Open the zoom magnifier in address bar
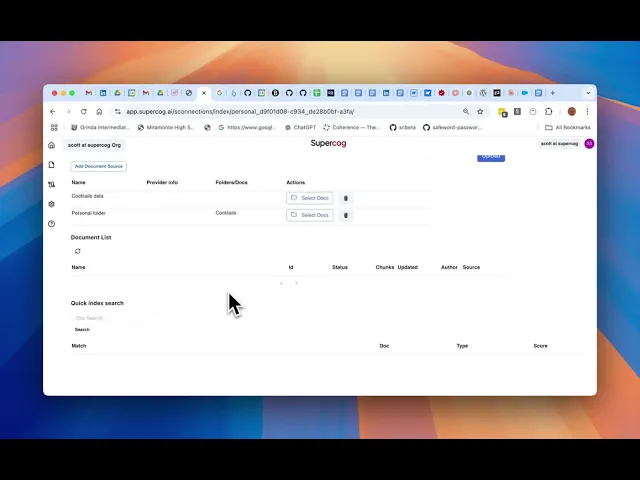Screen dimensions: 640x480 [x=466, y=111]
